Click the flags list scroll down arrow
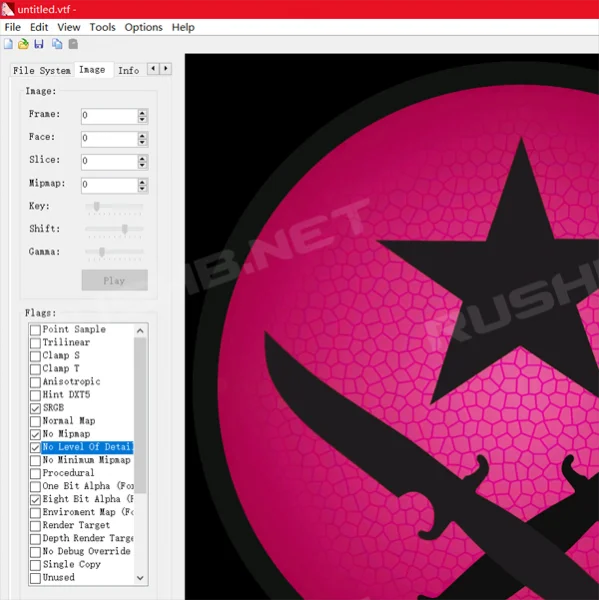599x600 pixels. point(140,577)
